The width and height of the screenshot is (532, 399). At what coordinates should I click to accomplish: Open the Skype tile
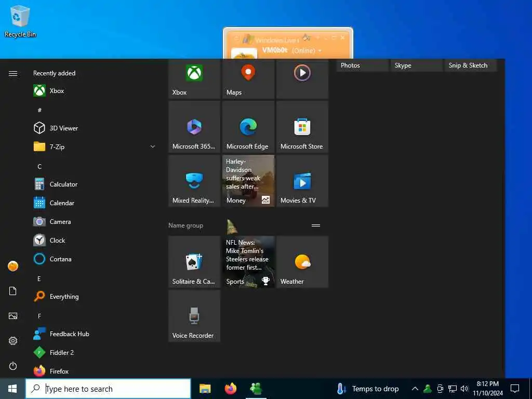click(x=416, y=65)
